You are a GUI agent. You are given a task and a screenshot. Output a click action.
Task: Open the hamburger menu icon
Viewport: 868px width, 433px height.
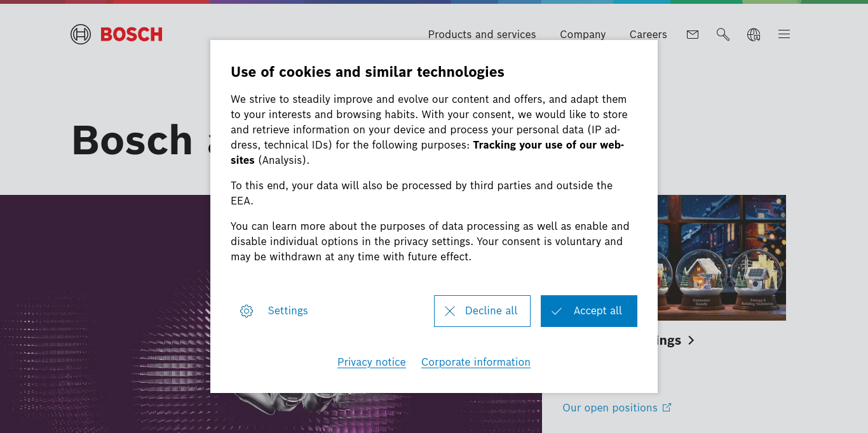[x=784, y=34]
